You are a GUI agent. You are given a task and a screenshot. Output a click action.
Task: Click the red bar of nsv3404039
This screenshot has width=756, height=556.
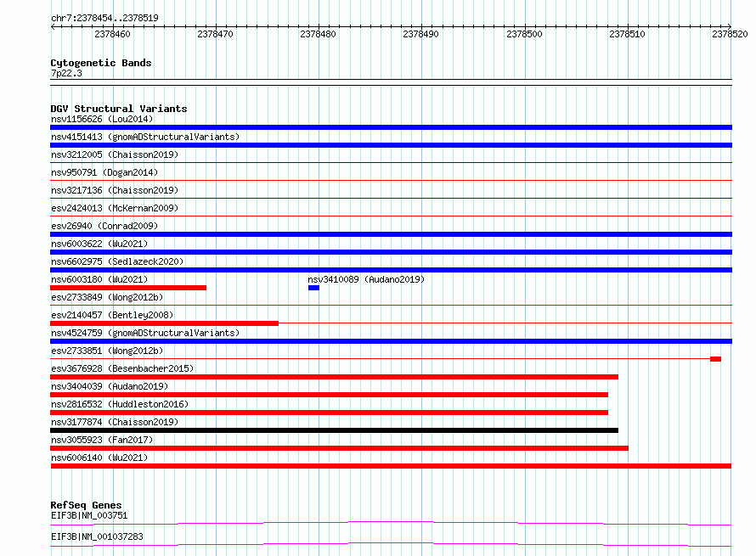click(330, 395)
